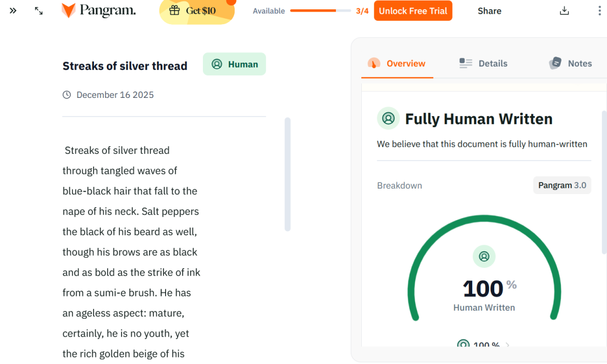
Task: Click the Pangram 3.0 version badge
Action: pyautogui.click(x=562, y=185)
